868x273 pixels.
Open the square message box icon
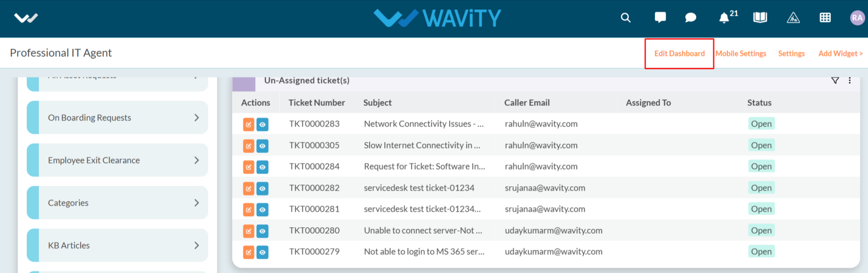pos(660,17)
